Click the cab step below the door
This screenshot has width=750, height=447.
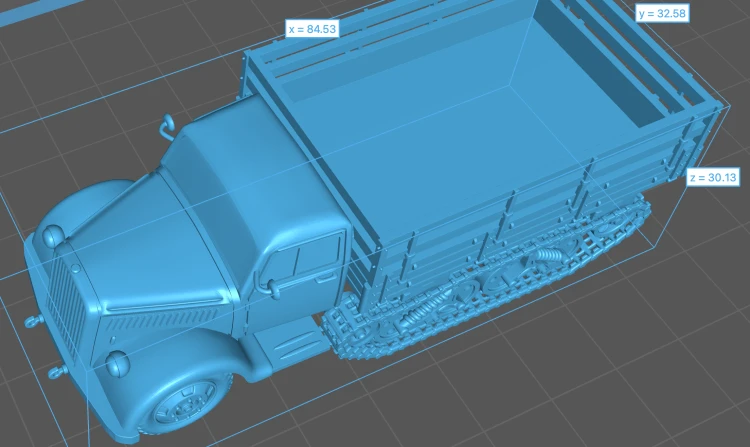tap(292, 346)
